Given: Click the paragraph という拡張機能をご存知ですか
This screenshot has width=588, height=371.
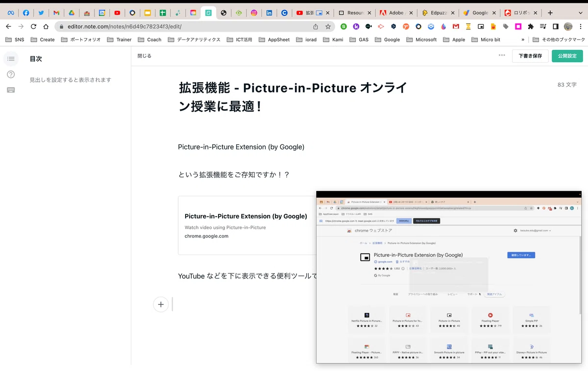Looking at the screenshot, I should (234, 174).
